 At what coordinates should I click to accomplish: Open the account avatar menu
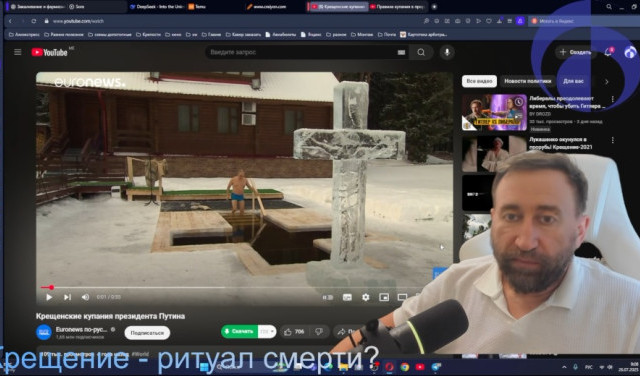point(630,52)
